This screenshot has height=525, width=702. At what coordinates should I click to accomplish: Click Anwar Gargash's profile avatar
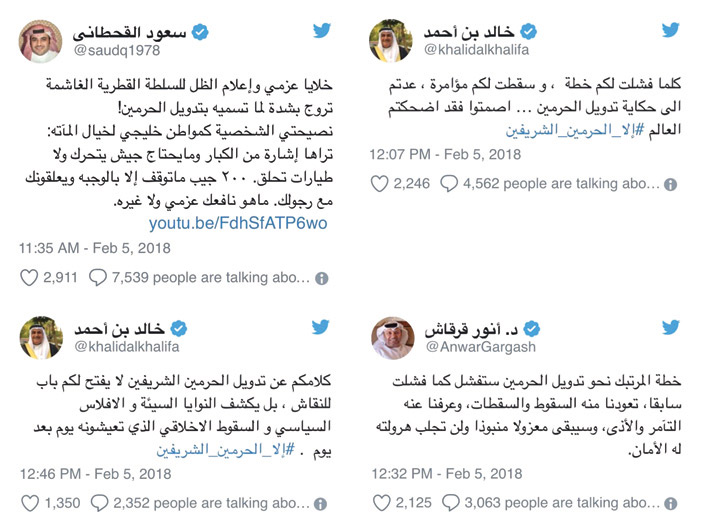tap(392, 337)
